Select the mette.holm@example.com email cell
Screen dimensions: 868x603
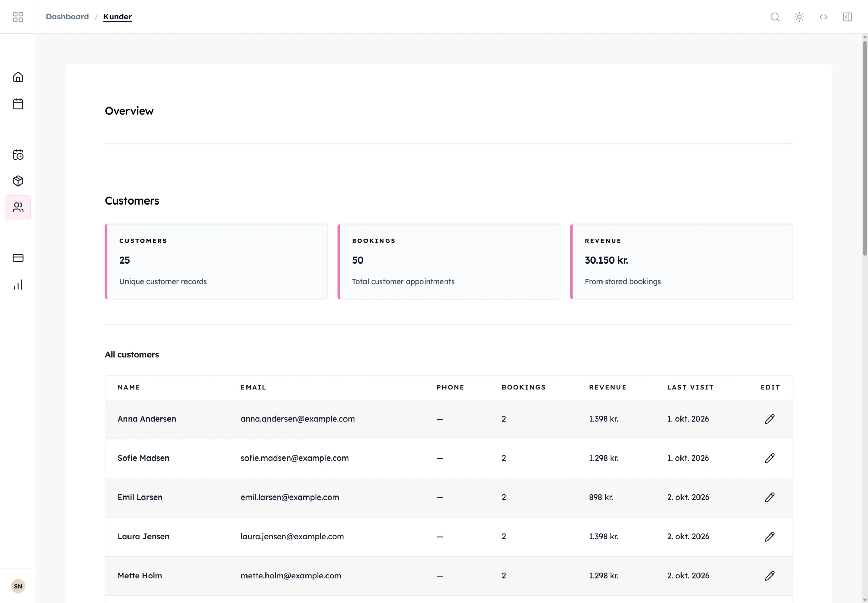click(291, 576)
